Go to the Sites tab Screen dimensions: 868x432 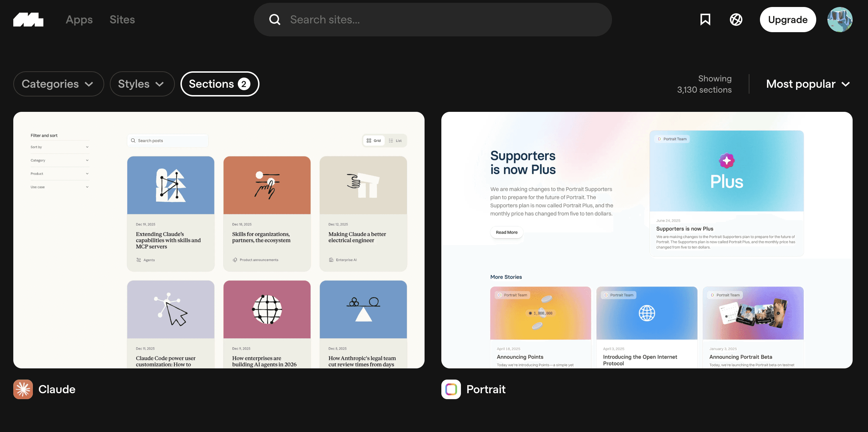[122, 20]
